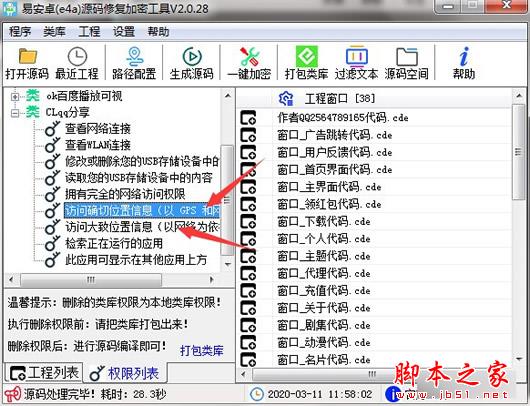
Task: Select 窗口_个人代码.cde file
Action: (324, 239)
